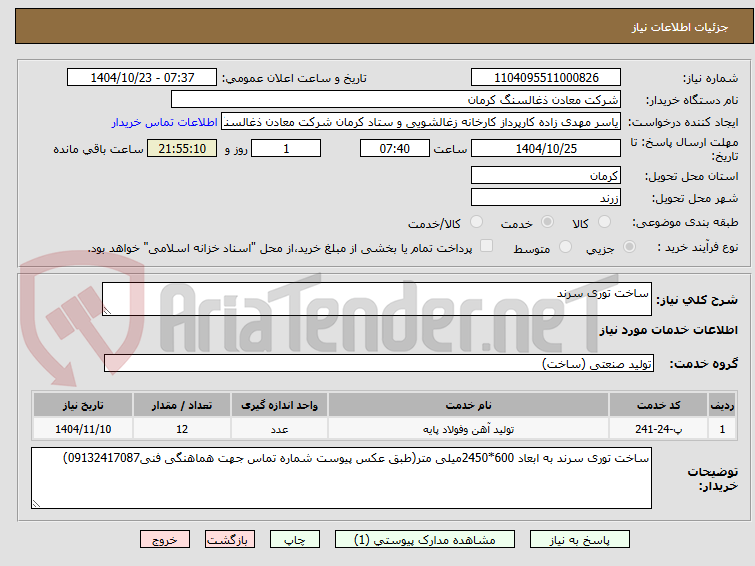This screenshot has width=755, height=566.
Task: Click the need date cell 1404/11/10
Action: (83, 429)
